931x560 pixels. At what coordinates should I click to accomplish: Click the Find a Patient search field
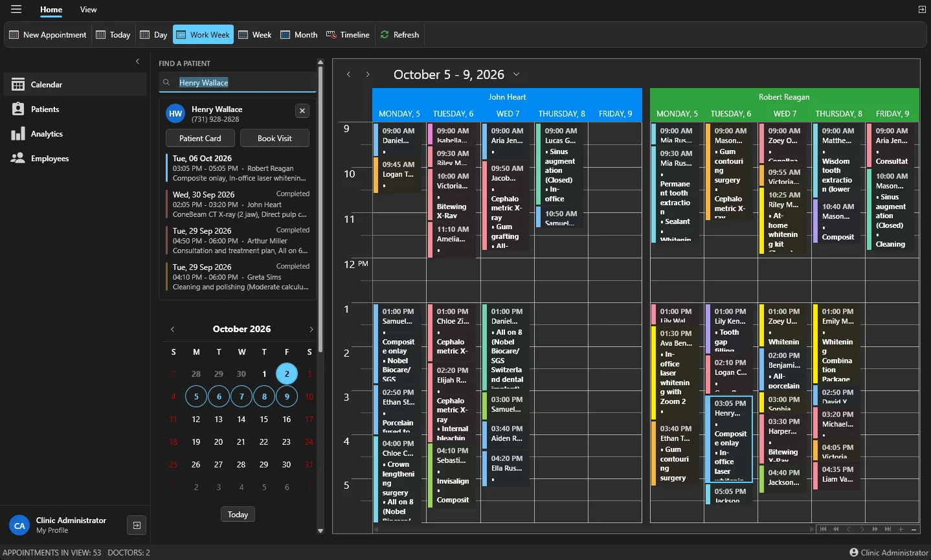point(238,82)
